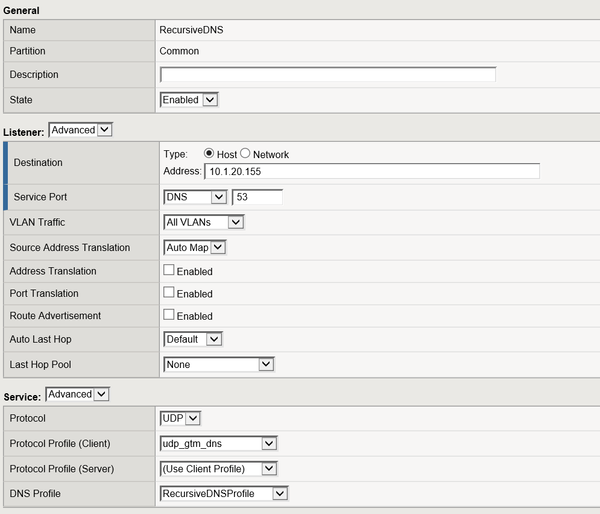Open the VLAN Traffic dropdown
Image resolution: width=600 pixels, height=514 pixels.
tap(203, 222)
